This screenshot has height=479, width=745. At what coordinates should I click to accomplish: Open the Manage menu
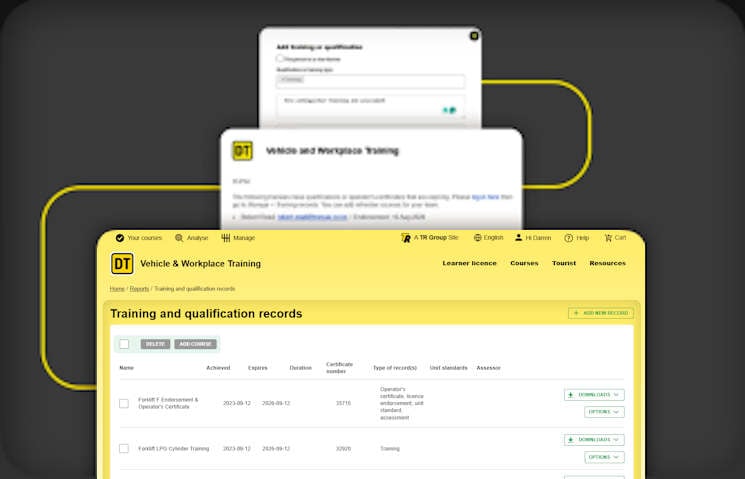[x=238, y=238]
